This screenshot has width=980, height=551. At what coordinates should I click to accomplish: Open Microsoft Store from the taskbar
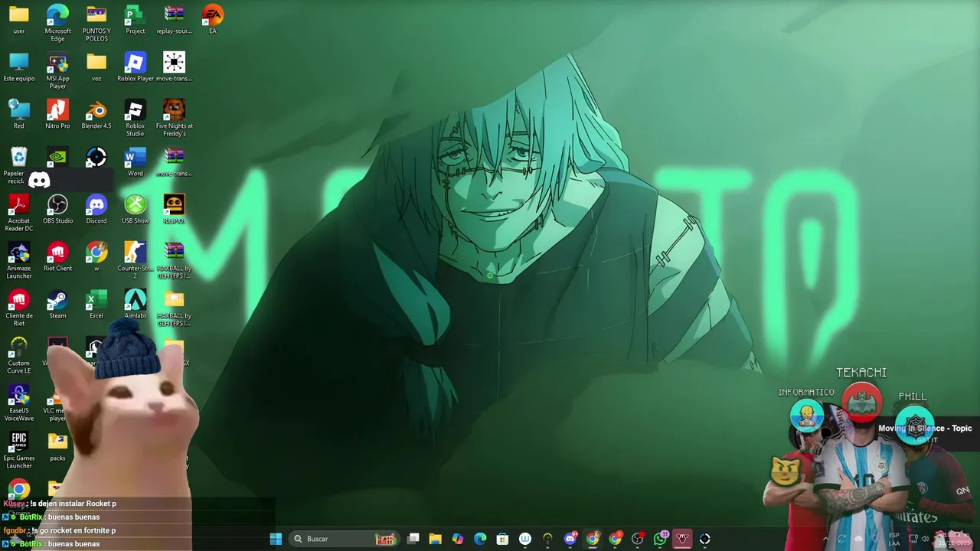click(x=502, y=539)
